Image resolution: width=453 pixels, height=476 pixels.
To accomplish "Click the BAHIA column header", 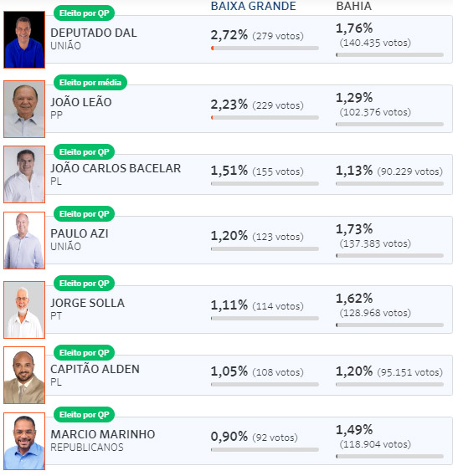I will 354,6.
